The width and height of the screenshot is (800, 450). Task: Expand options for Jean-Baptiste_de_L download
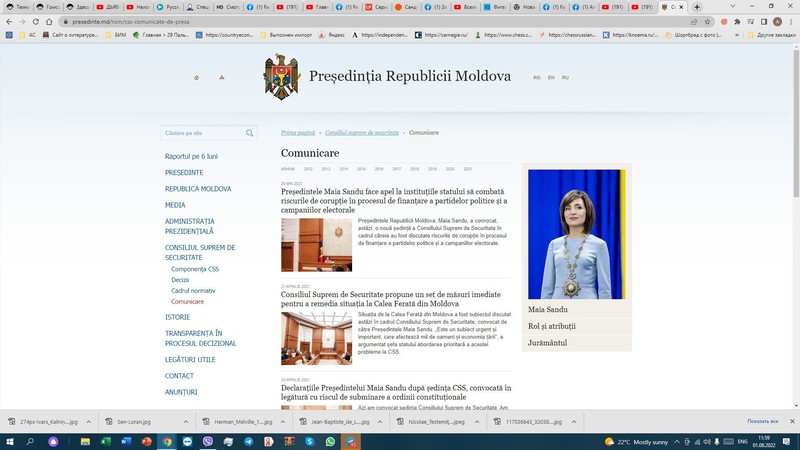[380, 422]
